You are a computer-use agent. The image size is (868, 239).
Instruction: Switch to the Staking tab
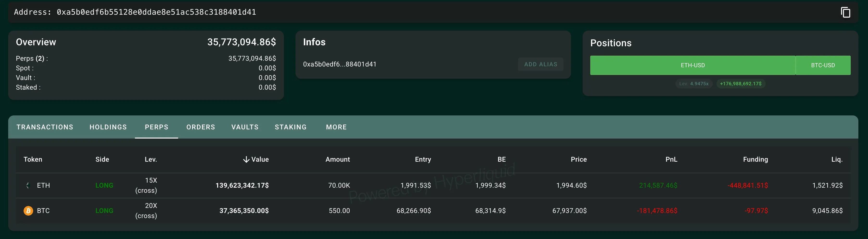point(290,127)
